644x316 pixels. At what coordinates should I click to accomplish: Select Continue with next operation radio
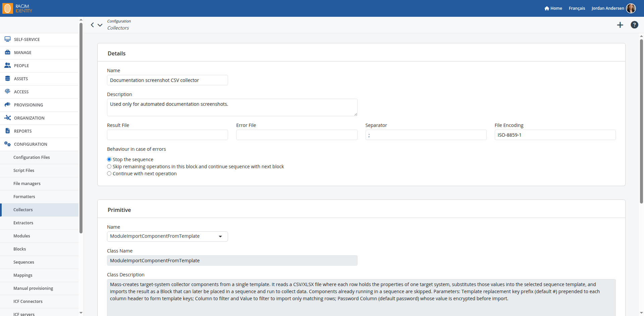click(x=109, y=174)
